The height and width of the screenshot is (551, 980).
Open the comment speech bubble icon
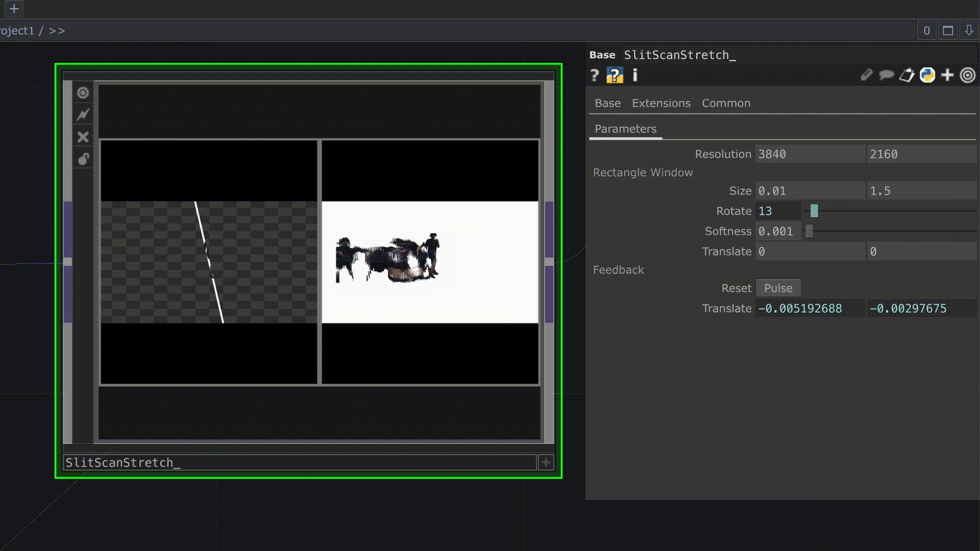886,75
